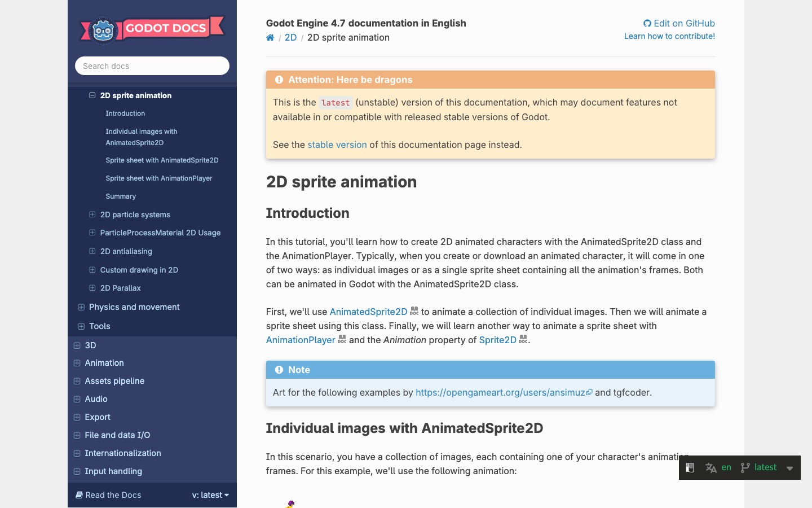Open class reference icon beside AnimationPlayer link
The height and width of the screenshot is (508, 812).
tap(342, 339)
